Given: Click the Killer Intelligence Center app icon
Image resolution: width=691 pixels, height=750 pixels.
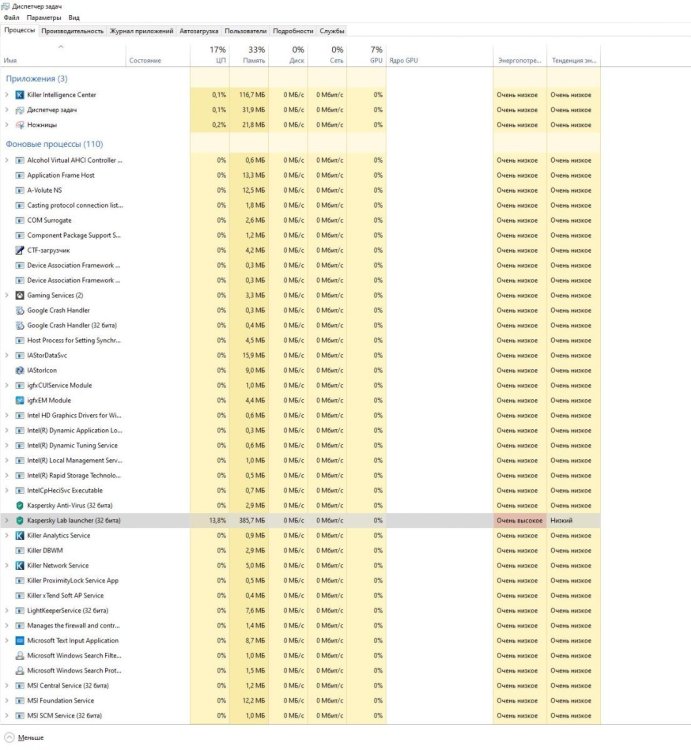Looking at the screenshot, I should click(20, 95).
